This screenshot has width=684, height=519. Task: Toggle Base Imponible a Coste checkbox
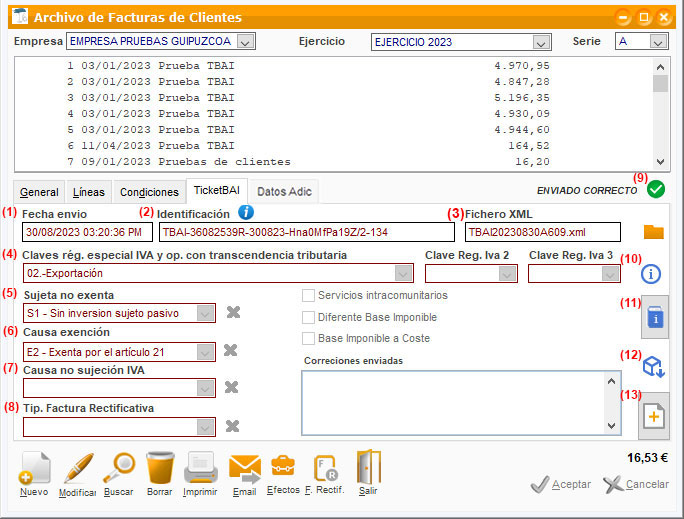coord(308,338)
